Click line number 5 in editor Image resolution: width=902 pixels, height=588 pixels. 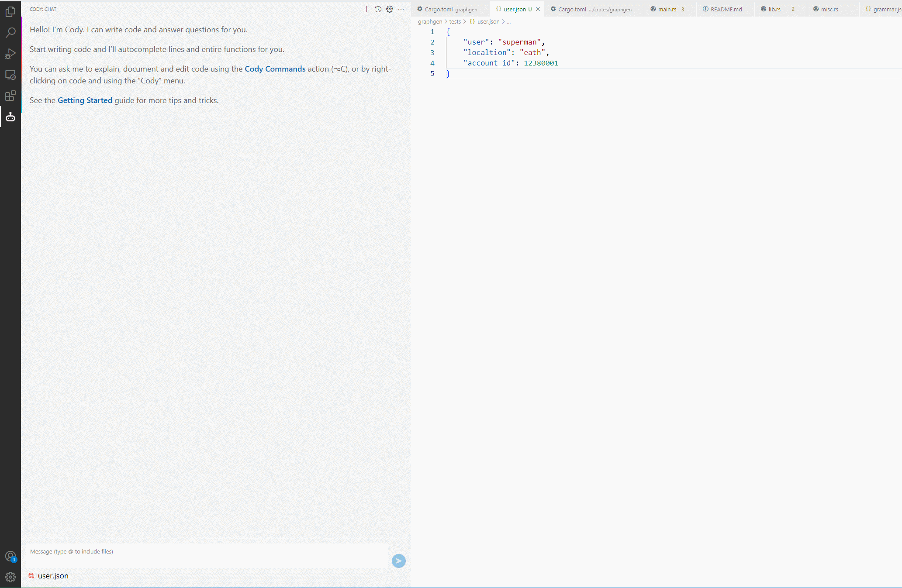(432, 74)
